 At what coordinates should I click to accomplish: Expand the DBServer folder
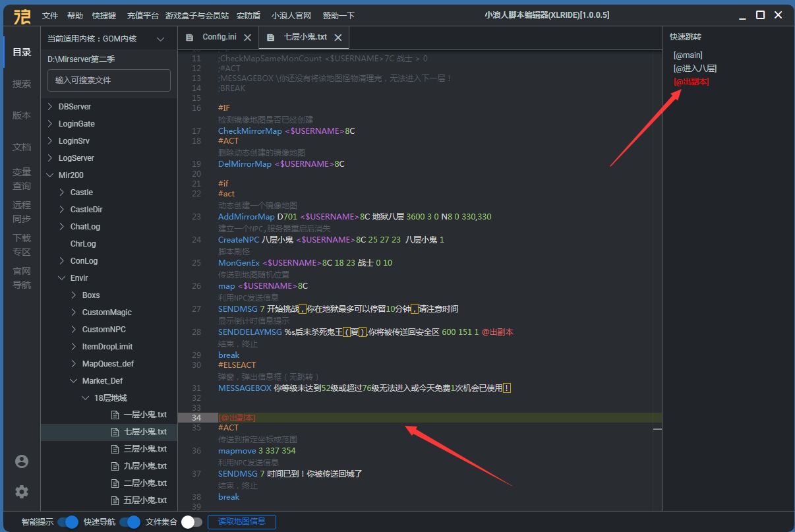51,107
